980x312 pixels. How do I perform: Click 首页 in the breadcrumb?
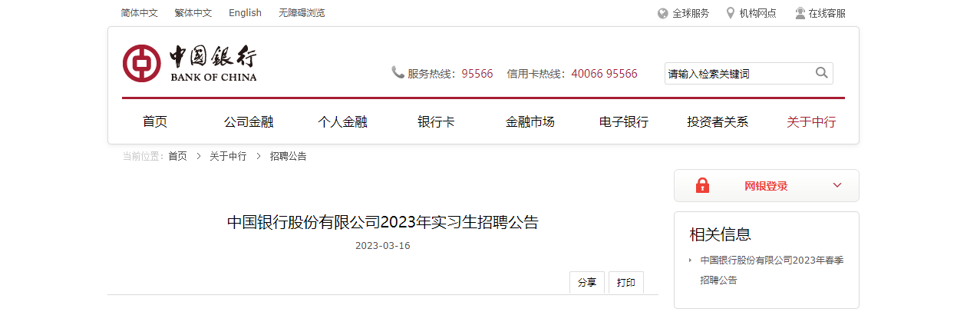click(x=177, y=156)
